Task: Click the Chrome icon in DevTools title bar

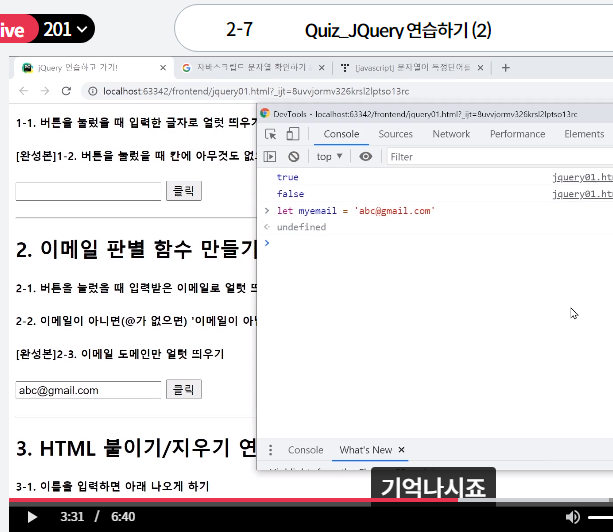Action: (265, 113)
